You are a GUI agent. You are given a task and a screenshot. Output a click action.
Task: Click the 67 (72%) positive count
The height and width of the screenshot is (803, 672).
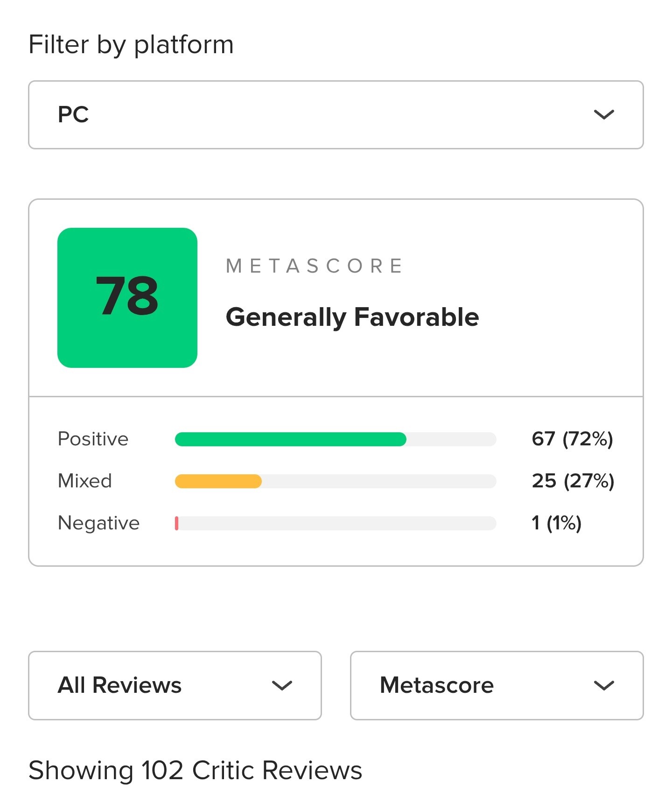[x=572, y=439]
